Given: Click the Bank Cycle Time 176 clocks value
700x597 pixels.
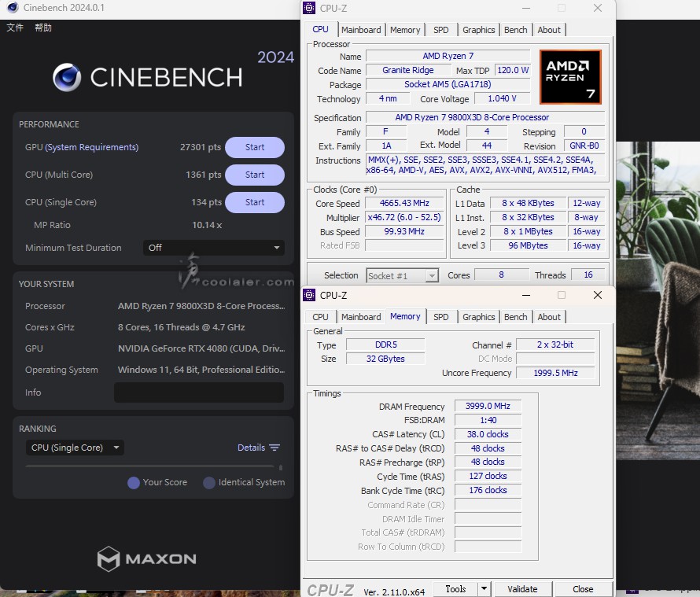Looking at the screenshot, I should pos(488,490).
